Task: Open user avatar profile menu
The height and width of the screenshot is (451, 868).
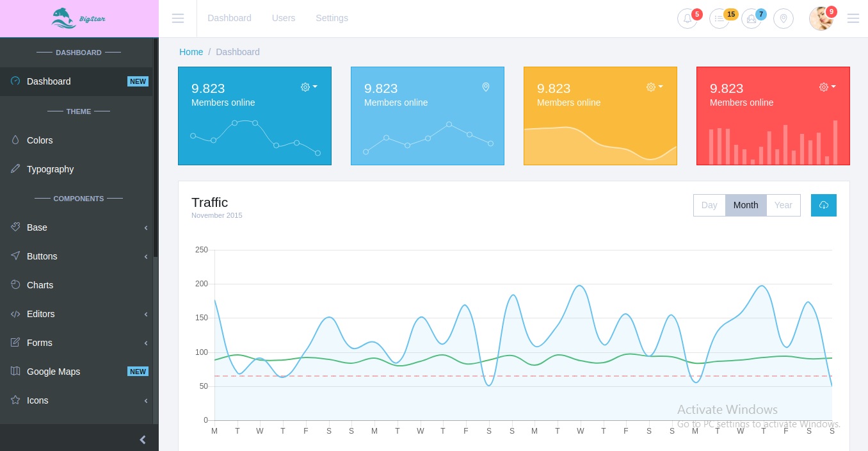Action: click(821, 19)
